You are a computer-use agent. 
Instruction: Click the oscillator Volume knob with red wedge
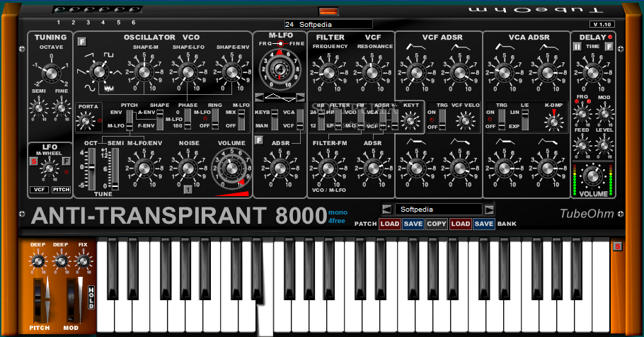click(231, 168)
